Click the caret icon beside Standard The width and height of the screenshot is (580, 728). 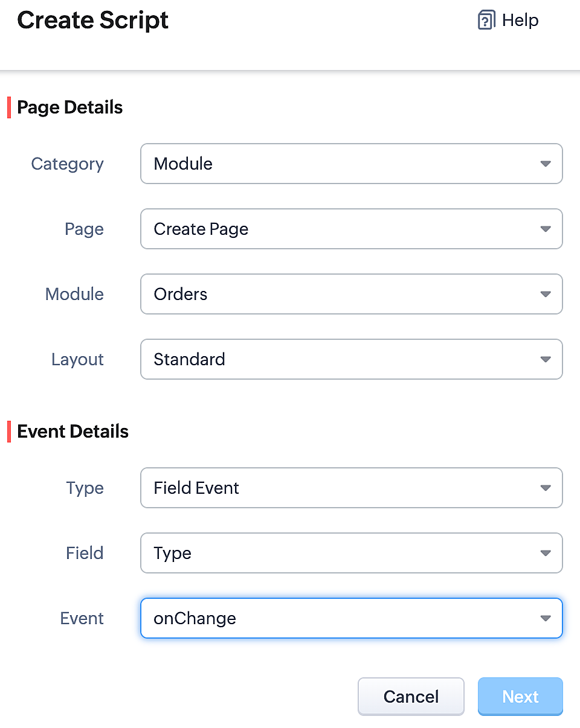point(546,359)
